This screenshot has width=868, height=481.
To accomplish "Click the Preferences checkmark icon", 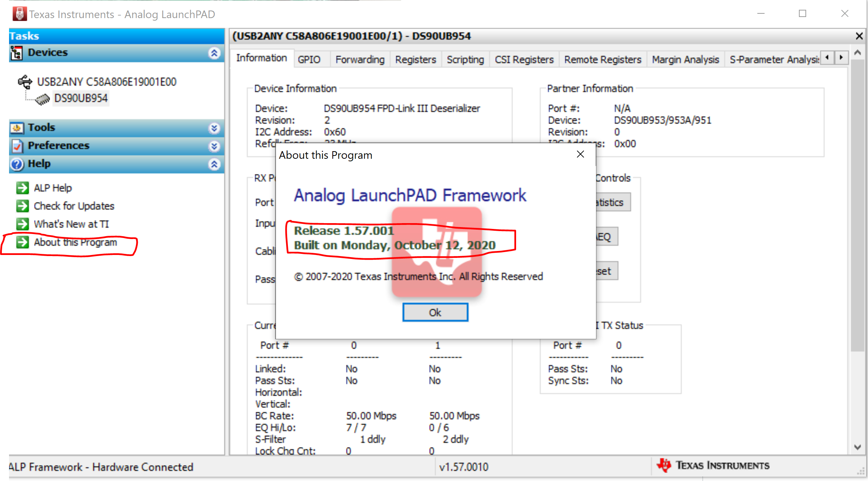I will click(x=17, y=146).
